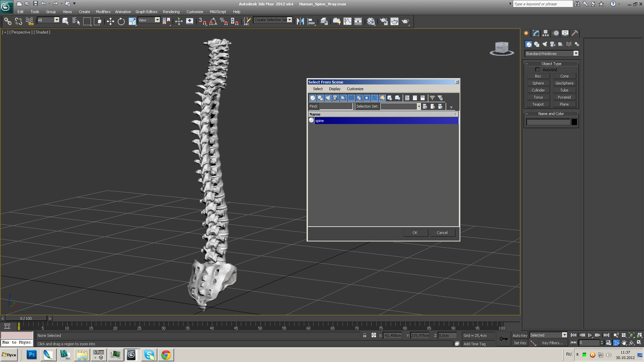
Task: Switch to the Modify panel icon
Action: (535, 33)
